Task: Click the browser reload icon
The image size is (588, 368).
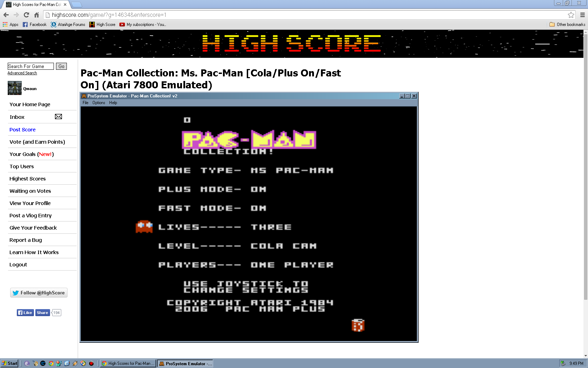Action: point(26,15)
